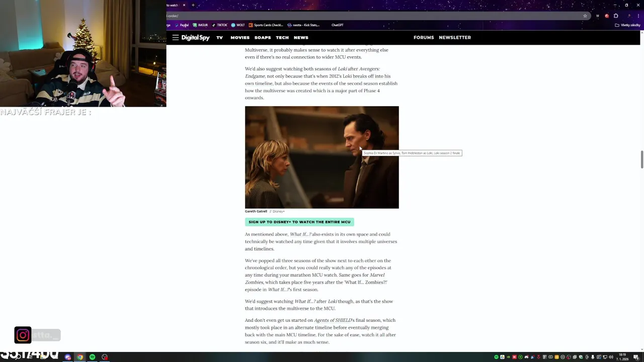644x362 pixels.
Task: Bookmark this page with the star icon
Action: pos(585,16)
